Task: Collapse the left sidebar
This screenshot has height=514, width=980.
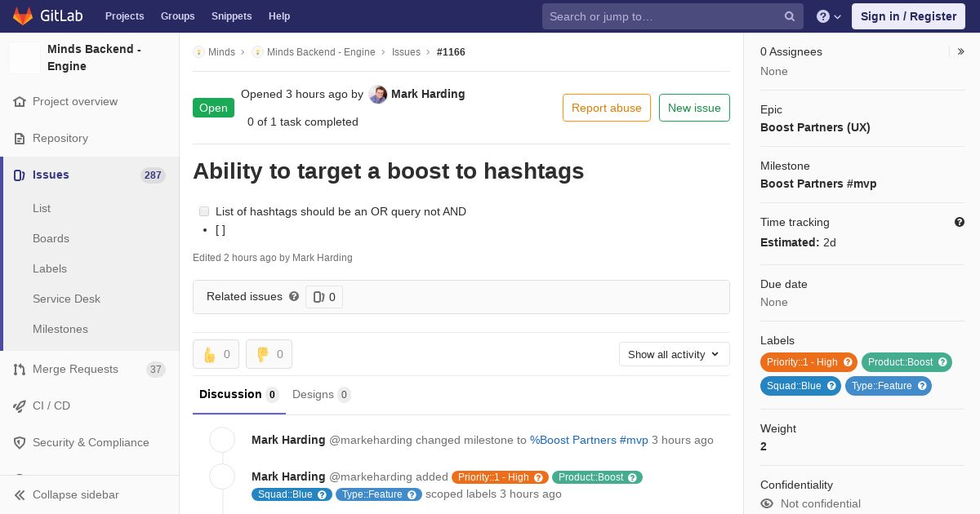Action: coord(75,495)
